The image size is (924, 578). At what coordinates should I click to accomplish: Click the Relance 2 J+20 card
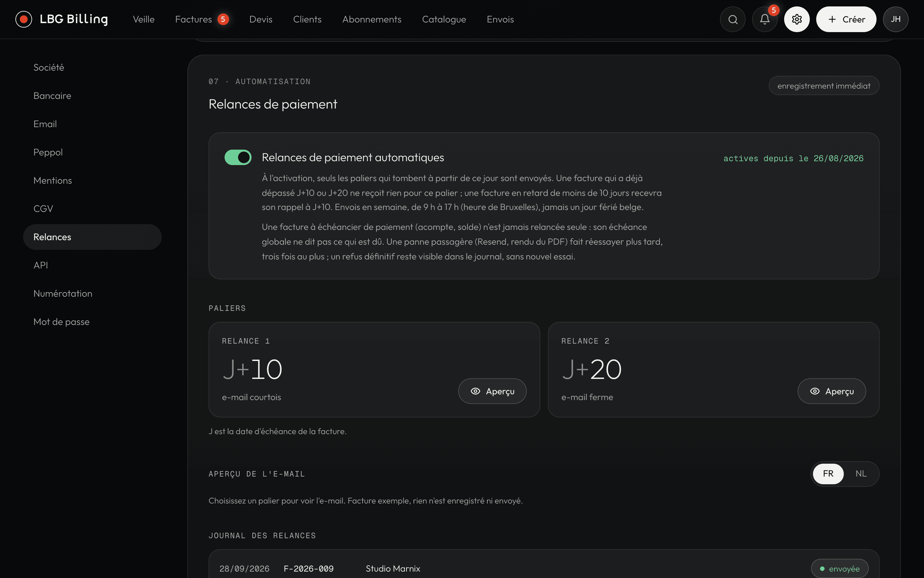coord(714,370)
